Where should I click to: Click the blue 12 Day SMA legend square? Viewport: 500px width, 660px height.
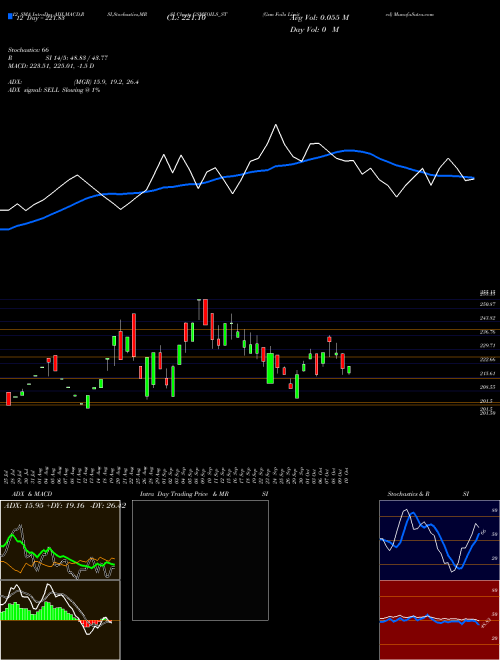(x=10, y=16)
